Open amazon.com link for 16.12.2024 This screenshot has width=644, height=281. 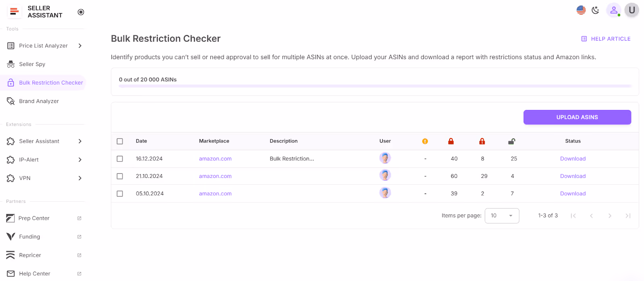coord(215,159)
